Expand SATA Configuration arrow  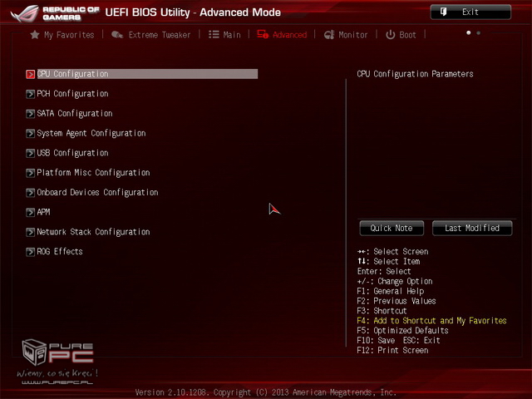point(30,113)
